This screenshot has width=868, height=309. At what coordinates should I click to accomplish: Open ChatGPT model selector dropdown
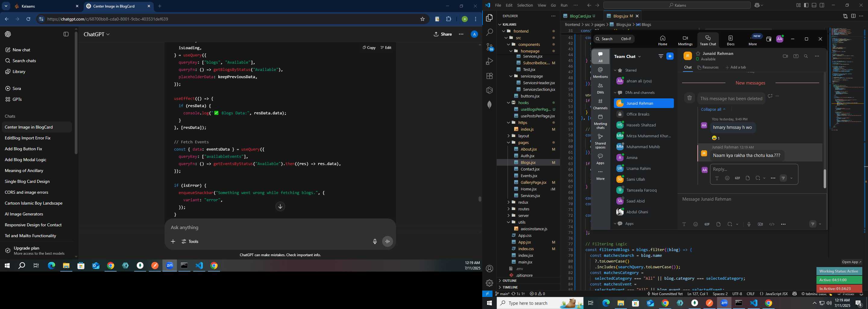coord(97,34)
